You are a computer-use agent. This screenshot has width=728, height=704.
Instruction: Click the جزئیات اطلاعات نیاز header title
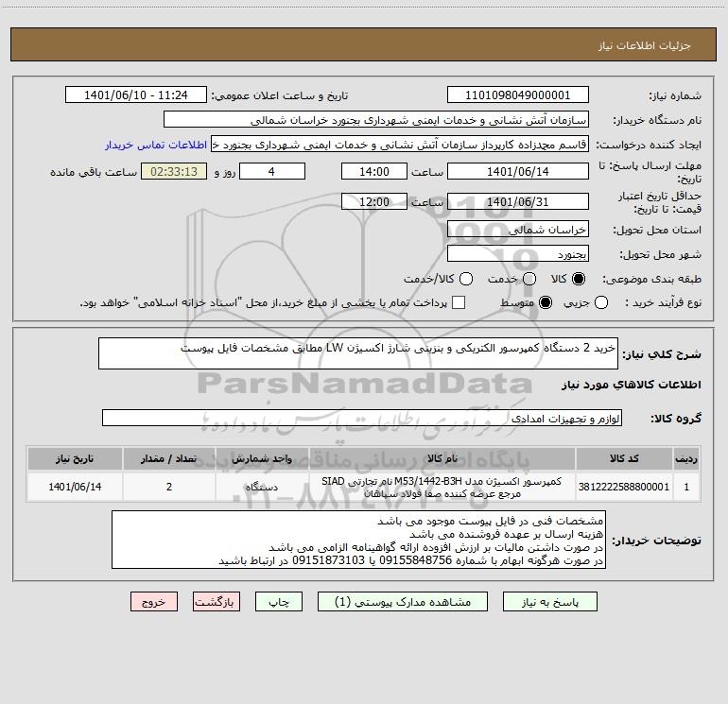pos(645,45)
